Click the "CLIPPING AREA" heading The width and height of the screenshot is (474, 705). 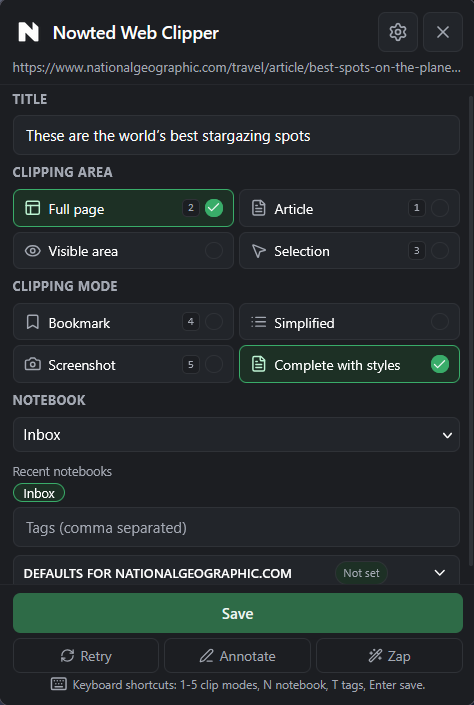tap(63, 172)
